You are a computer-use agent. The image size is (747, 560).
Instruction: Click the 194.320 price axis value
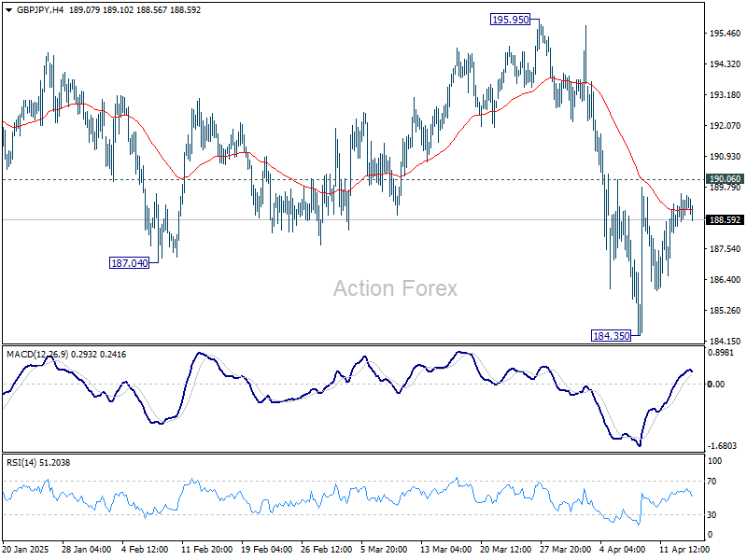(x=726, y=64)
